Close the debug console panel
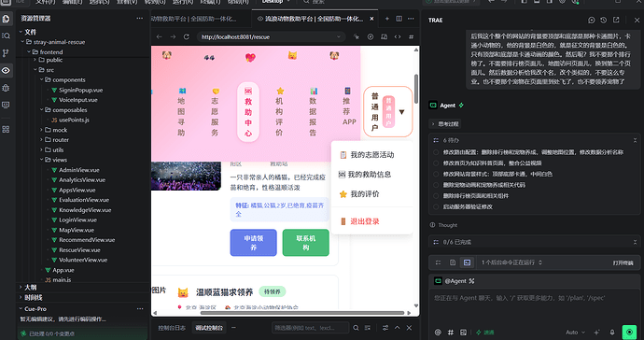644x340 pixels. [x=409, y=328]
